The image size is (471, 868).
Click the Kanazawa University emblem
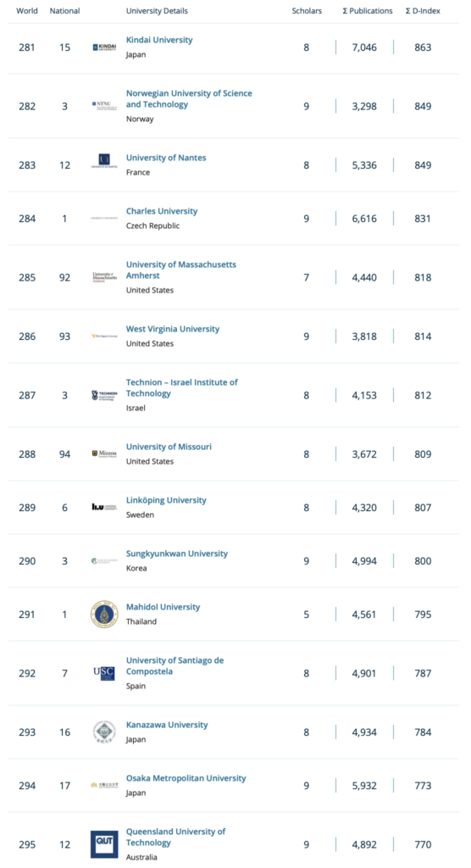tap(104, 732)
